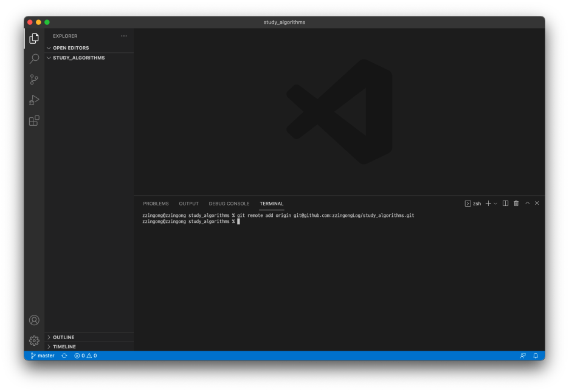Open the Explorer view in activity bar
This screenshot has width=569, height=392.
coord(34,38)
